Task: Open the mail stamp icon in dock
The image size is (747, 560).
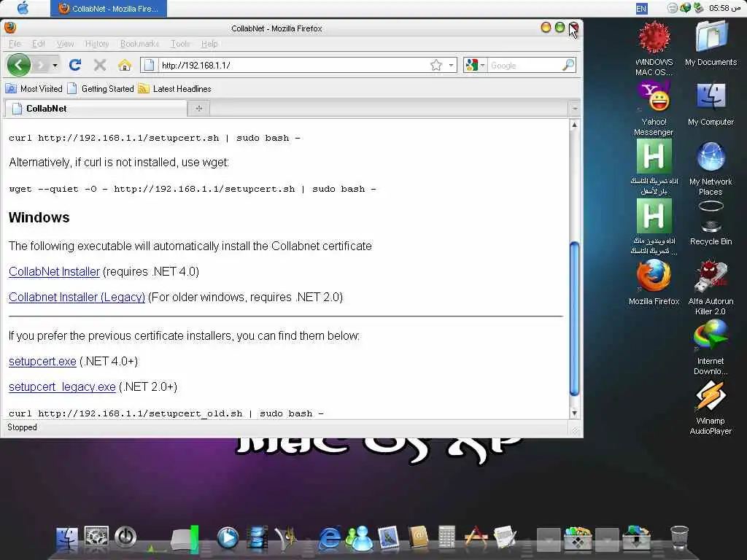Action: [x=388, y=538]
